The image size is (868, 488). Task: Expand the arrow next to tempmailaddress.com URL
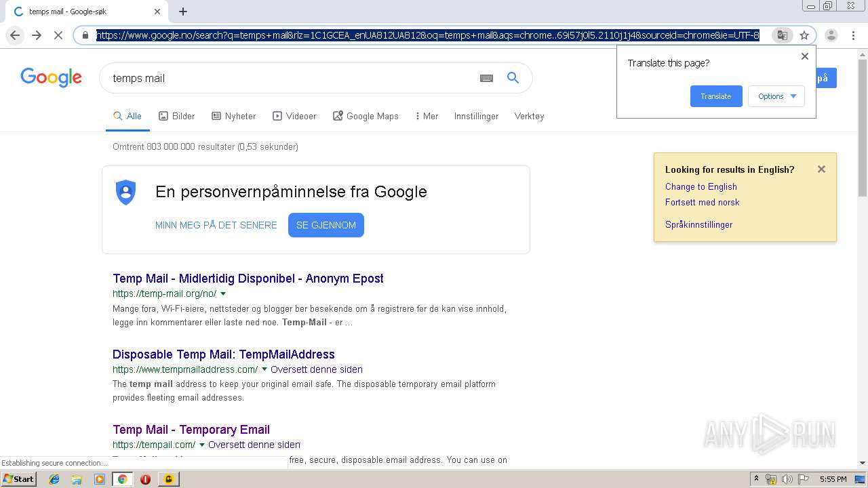click(264, 370)
